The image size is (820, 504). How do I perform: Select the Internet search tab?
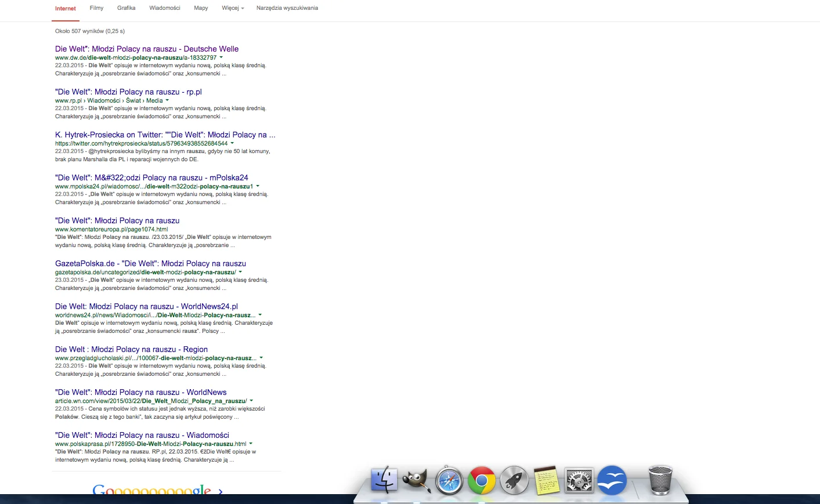pyautogui.click(x=66, y=9)
